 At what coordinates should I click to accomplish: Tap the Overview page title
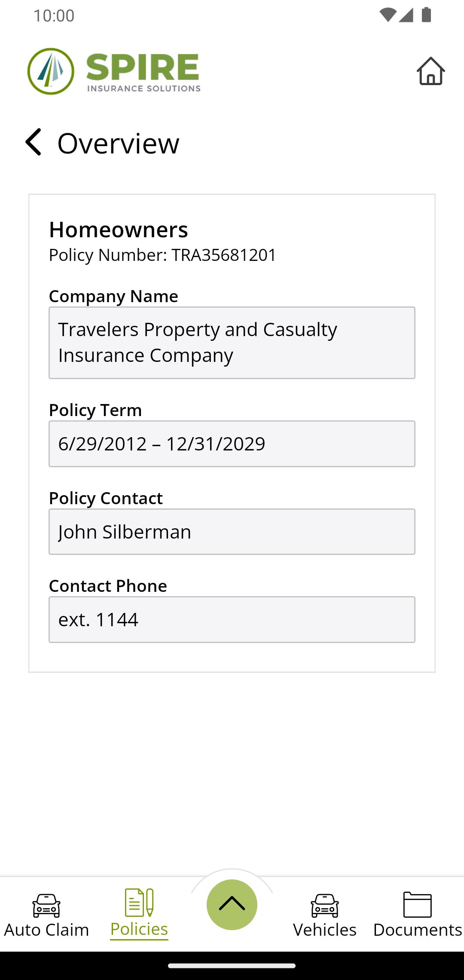119,143
